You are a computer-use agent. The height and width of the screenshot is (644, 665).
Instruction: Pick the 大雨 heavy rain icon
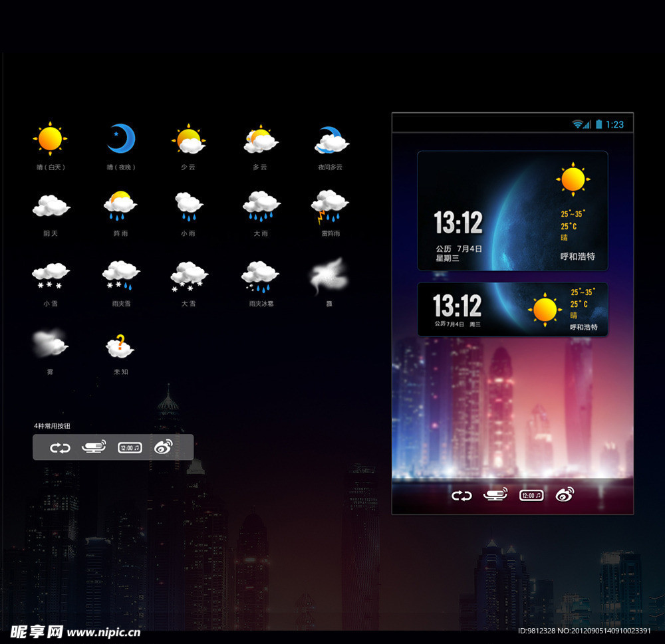click(261, 206)
